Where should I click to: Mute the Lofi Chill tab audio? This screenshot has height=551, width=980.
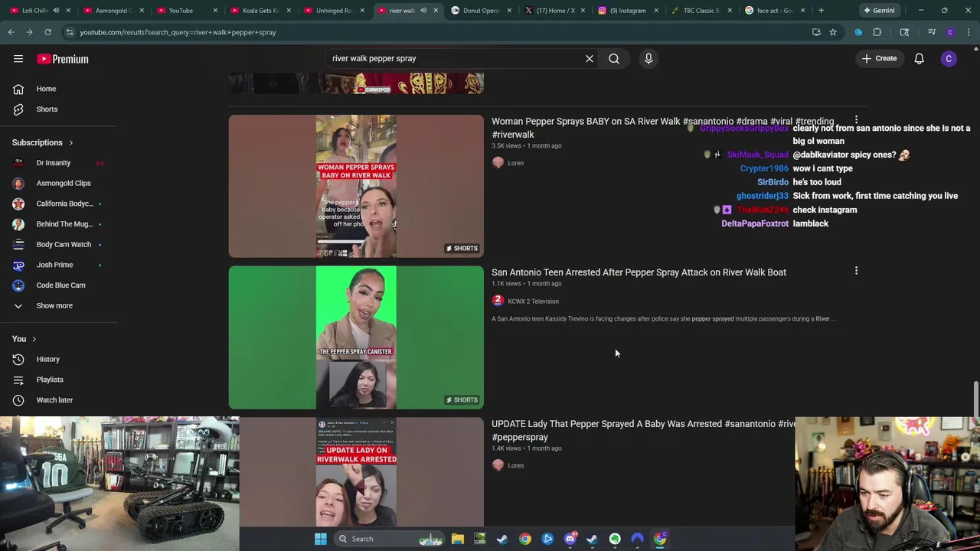coord(56,10)
